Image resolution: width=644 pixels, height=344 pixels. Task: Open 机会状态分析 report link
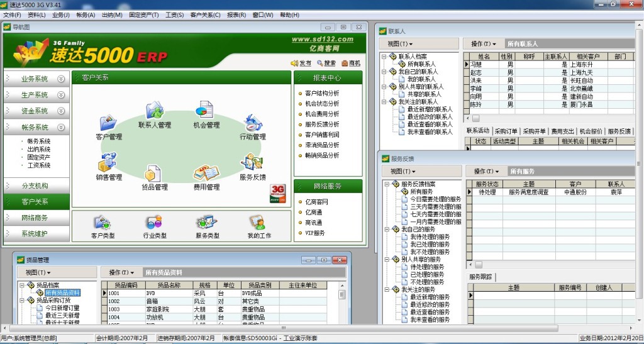pyautogui.click(x=322, y=103)
